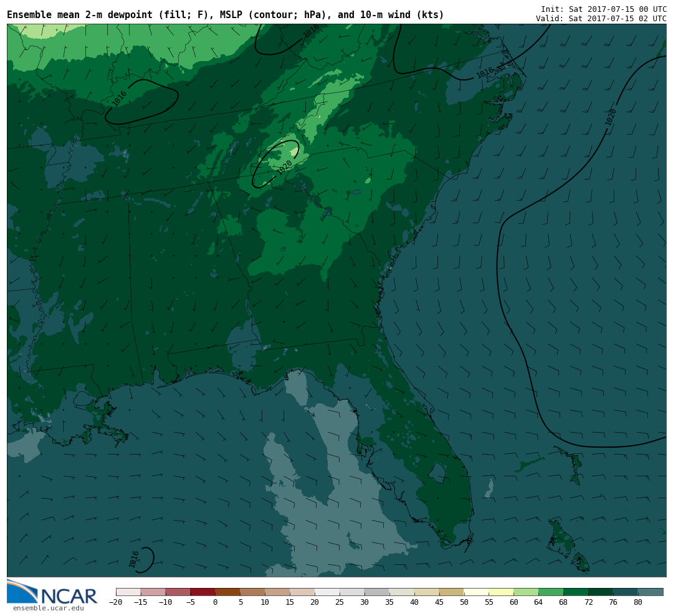Viewport: 673px width, 616px height.
Task: Pick the tan swatch between 10 and 15
Action: point(277,592)
